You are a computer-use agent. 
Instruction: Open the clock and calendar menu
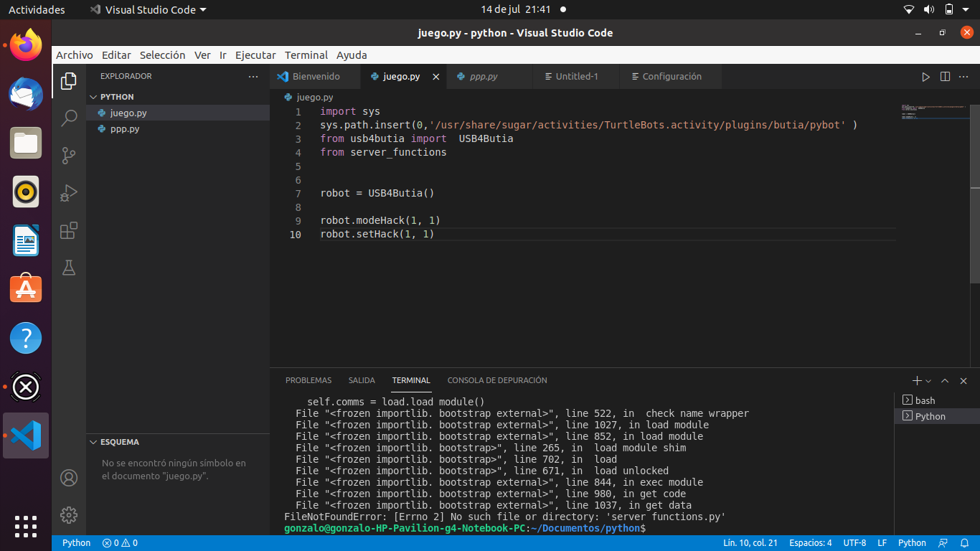click(522, 10)
